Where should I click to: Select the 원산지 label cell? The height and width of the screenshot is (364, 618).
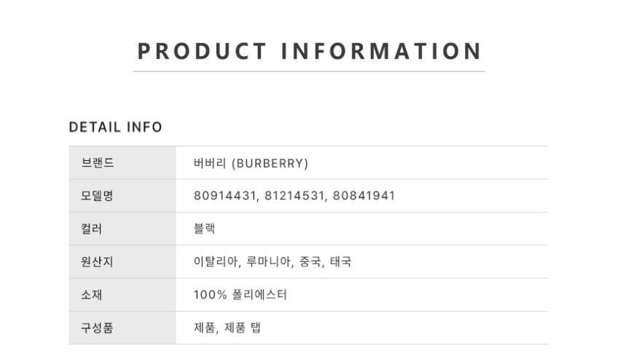tap(122, 261)
